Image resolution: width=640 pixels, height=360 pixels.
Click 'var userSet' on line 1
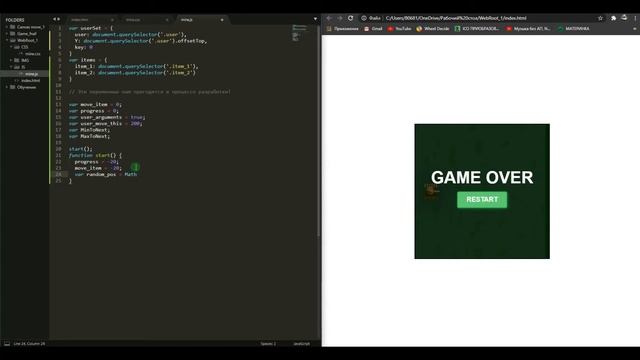click(85, 28)
